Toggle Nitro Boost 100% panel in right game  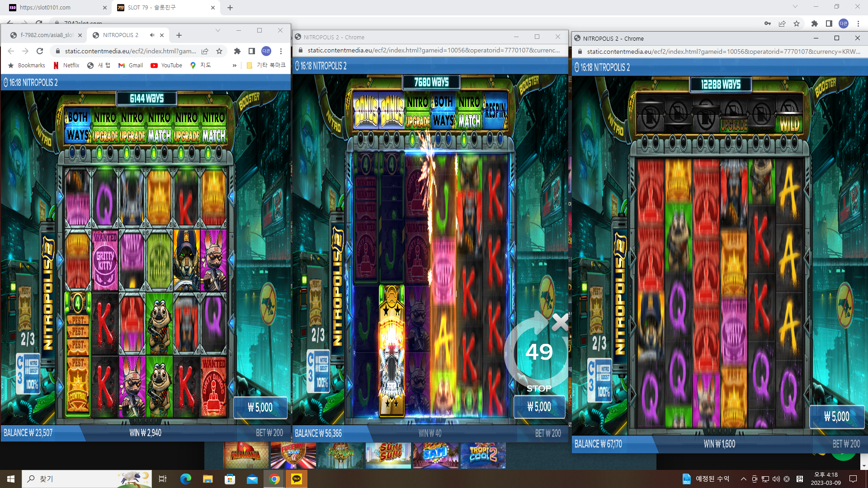(x=600, y=380)
